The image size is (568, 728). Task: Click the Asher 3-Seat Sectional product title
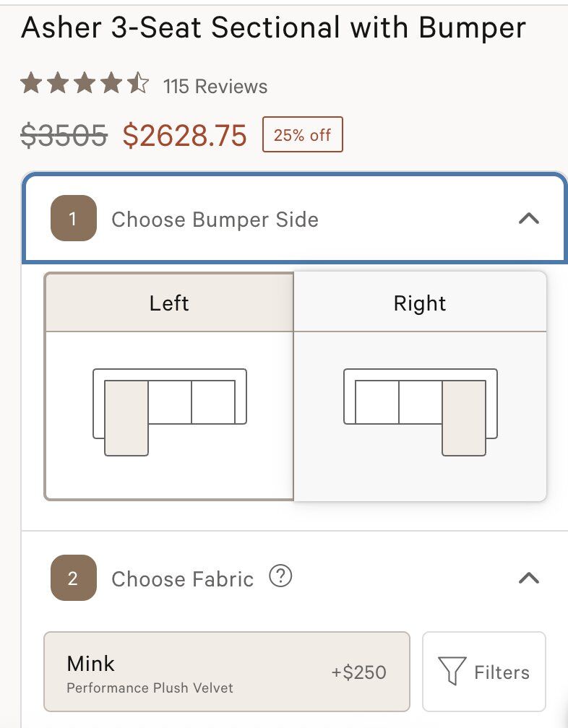click(x=273, y=27)
